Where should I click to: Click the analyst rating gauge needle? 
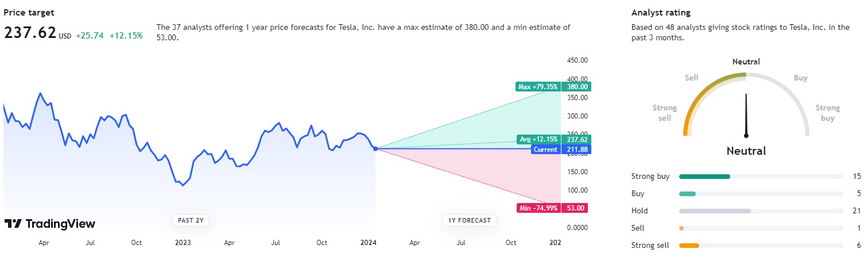pos(746,115)
